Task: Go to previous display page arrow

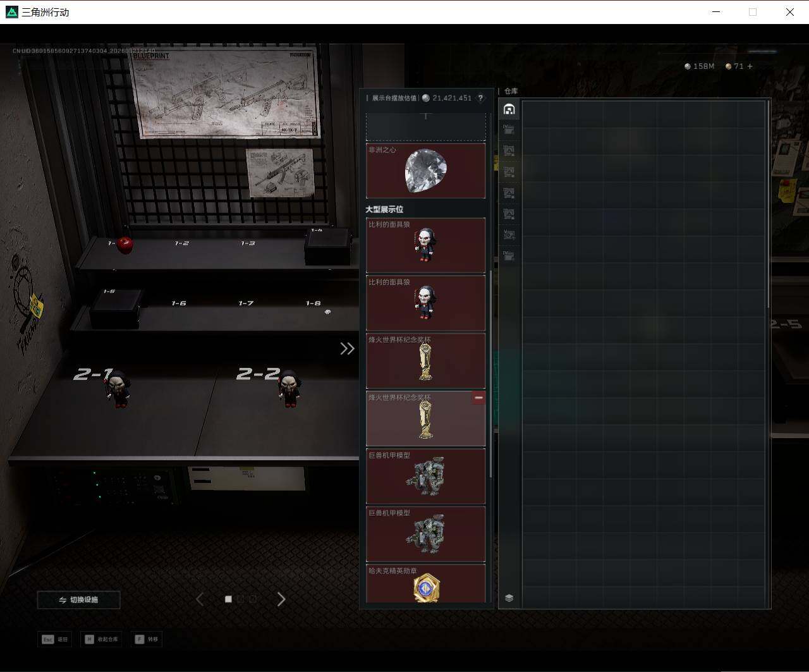Action: (200, 599)
